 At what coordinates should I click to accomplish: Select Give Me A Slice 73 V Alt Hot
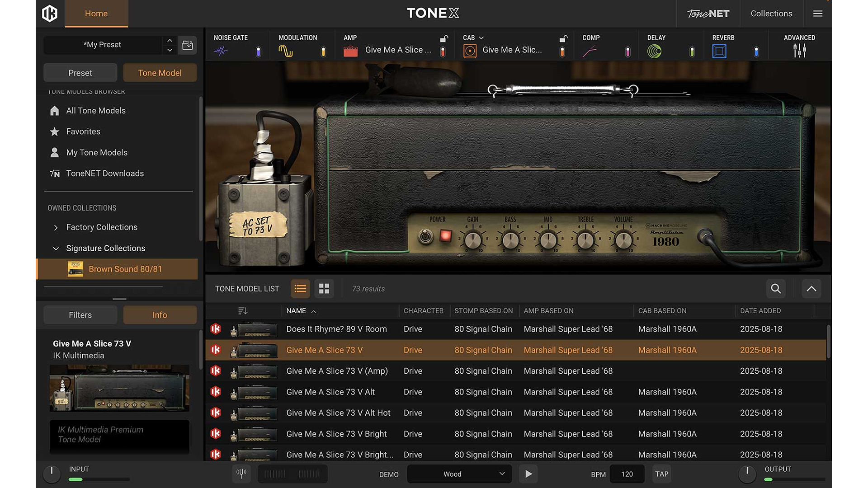515,413
